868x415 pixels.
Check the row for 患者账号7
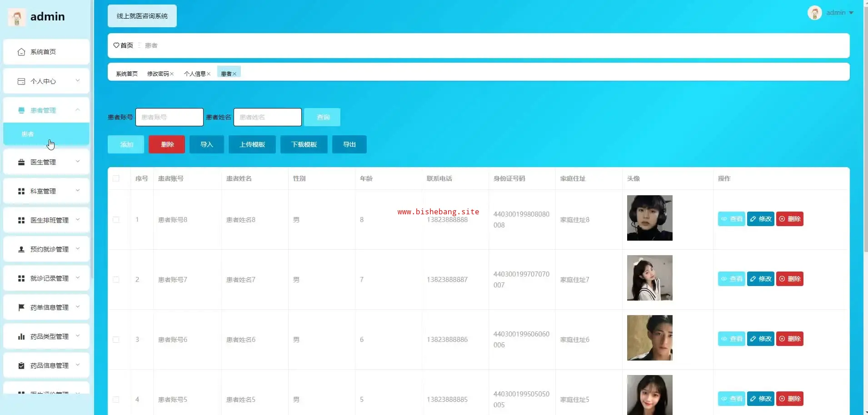116,280
